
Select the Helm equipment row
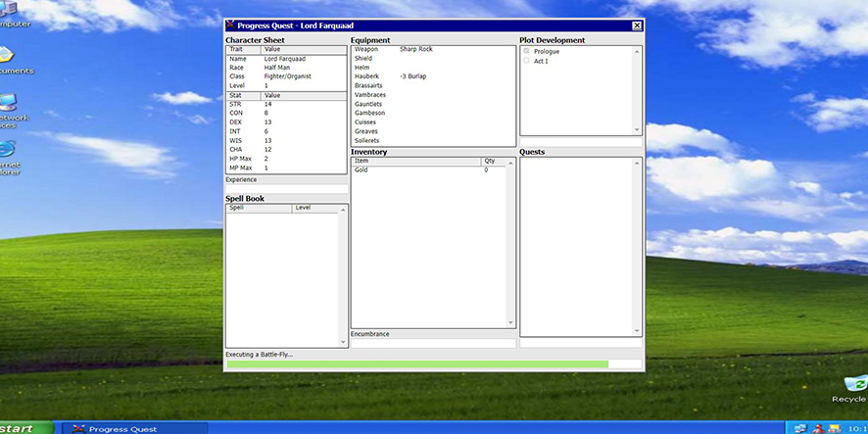click(x=433, y=68)
